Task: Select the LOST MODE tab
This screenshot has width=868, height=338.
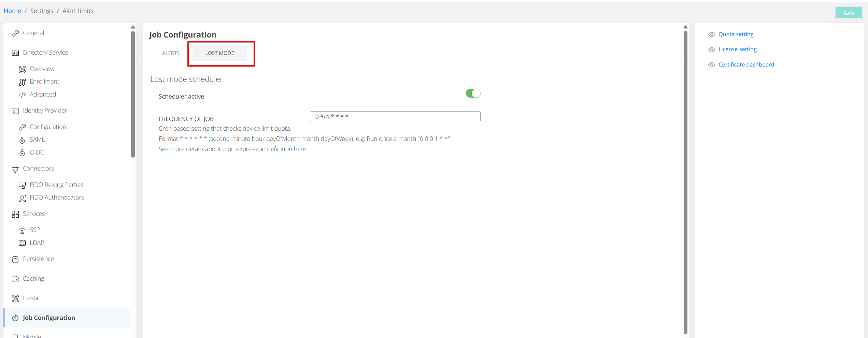Action: click(219, 53)
